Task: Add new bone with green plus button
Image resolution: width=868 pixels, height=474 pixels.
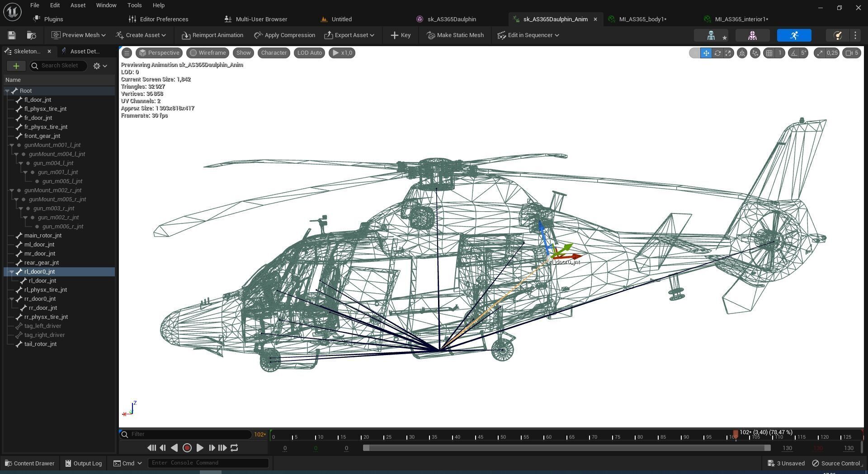Action: [16, 66]
